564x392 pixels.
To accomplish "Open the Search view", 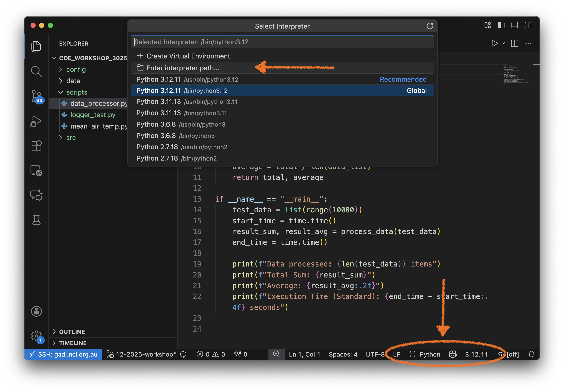I will click(x=36, y=71).
